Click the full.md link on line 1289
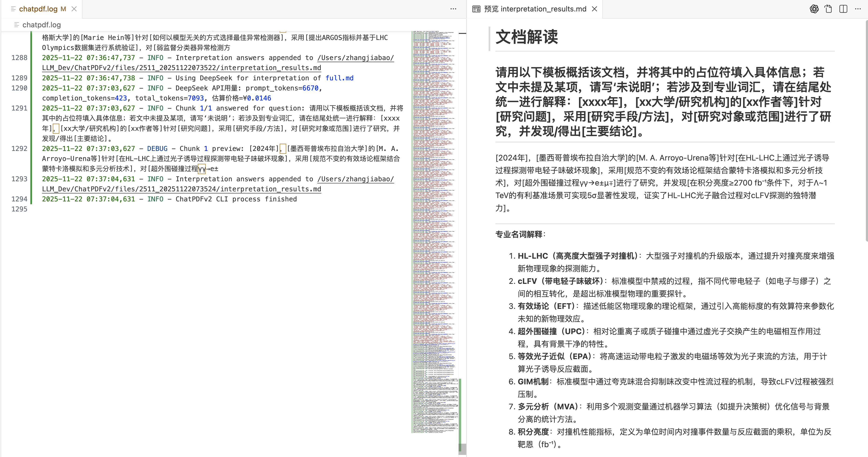Image resolution: width=868 pixels, height=457 pixels. pyautogui.click(x=339, y=78)
